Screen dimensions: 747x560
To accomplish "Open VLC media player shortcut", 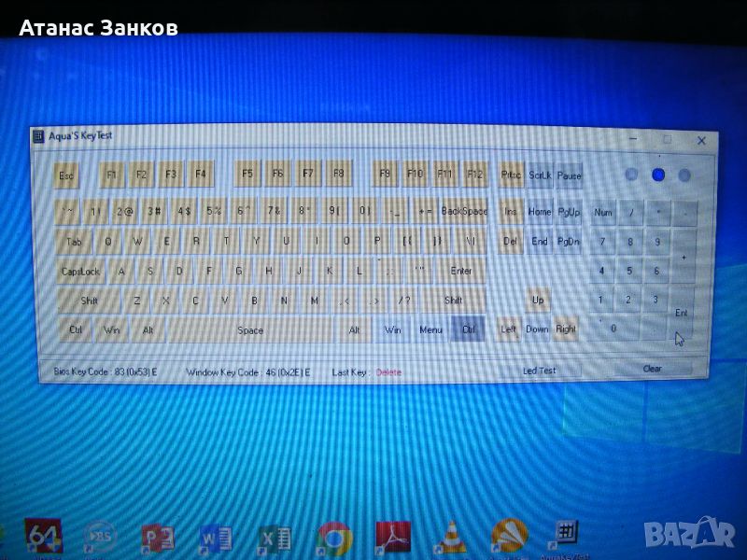I will (x=451, y=538).
